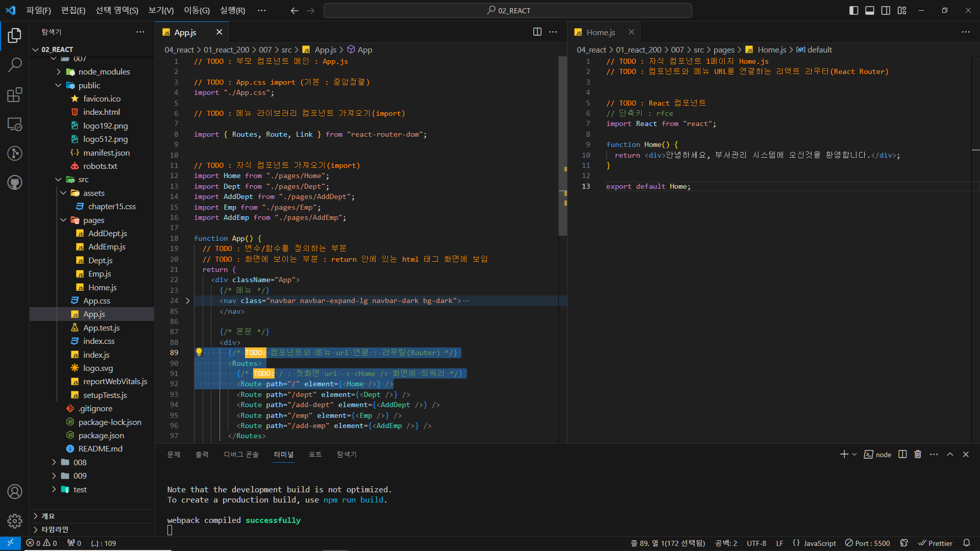Open Home.js file in explorer tree
The height and width of the screenshot is (551, 980).
(102, 288)
